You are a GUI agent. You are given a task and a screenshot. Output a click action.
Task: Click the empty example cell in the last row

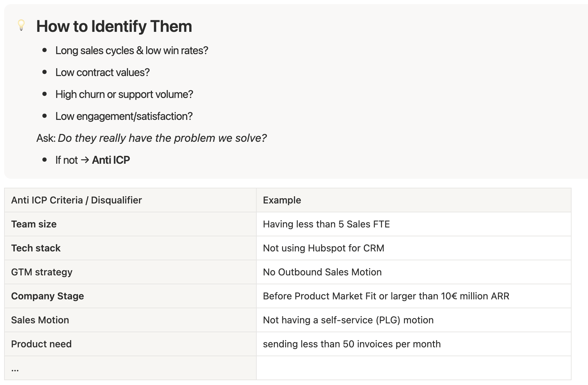pyautogui.click(x=413, y=368)
